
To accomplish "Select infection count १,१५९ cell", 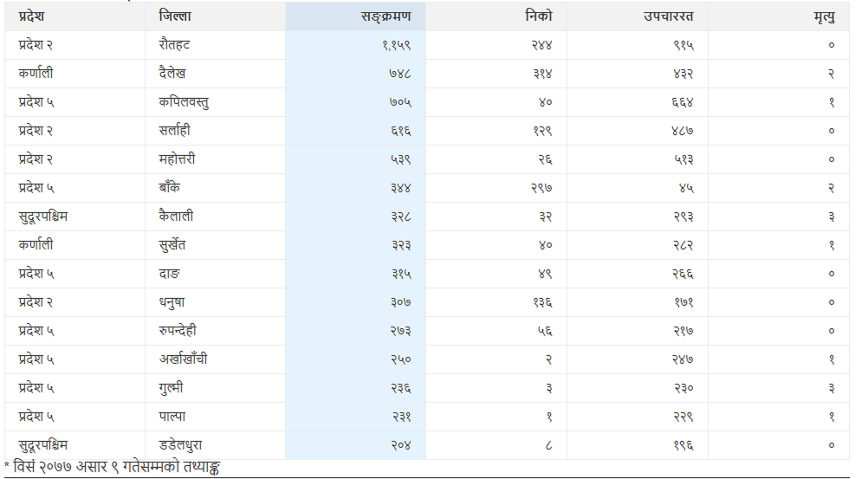I will [356, 45].
